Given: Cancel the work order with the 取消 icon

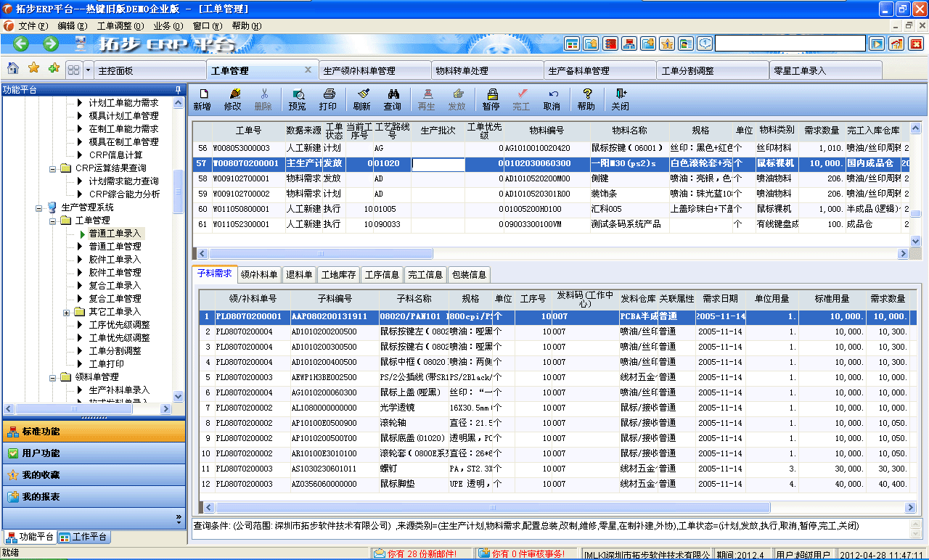Looking at the screenshot, I should [x=552, y=98].
